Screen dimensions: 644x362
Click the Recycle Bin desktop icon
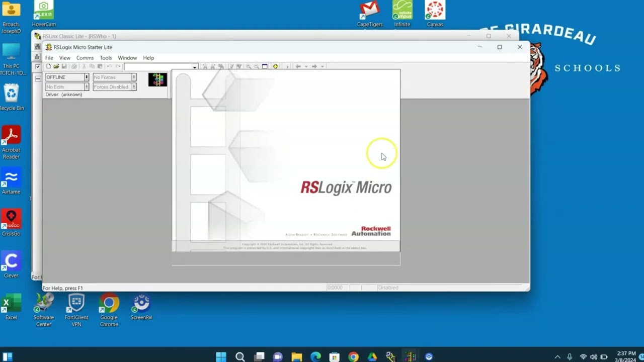(11, 97)
